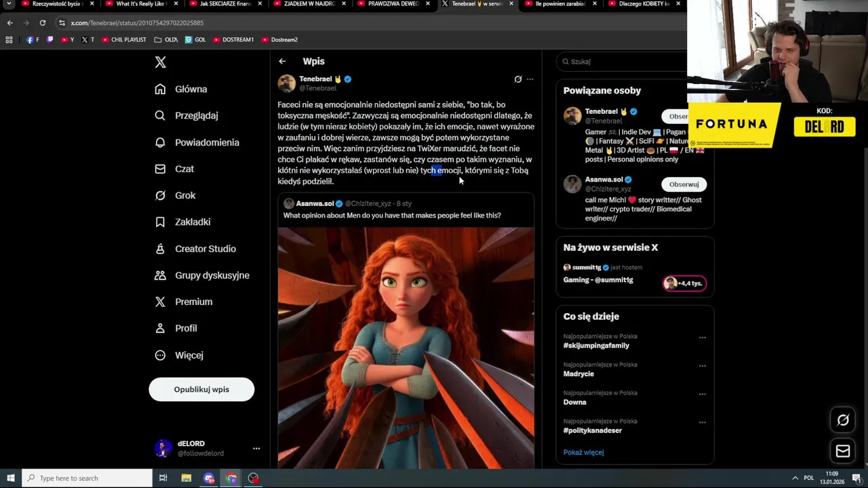Show hidden system tray icons chevron

pyautogui.click(x=795, y=478)
